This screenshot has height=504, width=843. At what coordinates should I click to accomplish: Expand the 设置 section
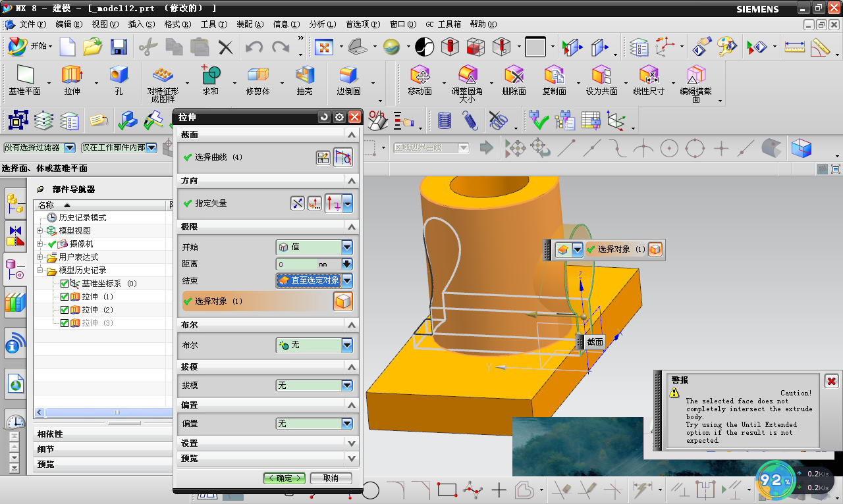pos(352,443)
